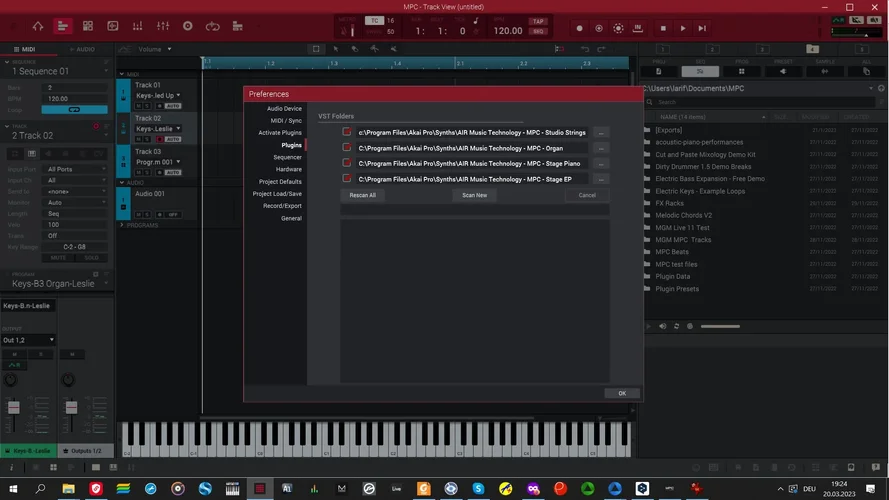Select the eraser tool in timeline toolbar
This screenshot has width=889, height=500.
pyautogui.click(x=355, y=49)
